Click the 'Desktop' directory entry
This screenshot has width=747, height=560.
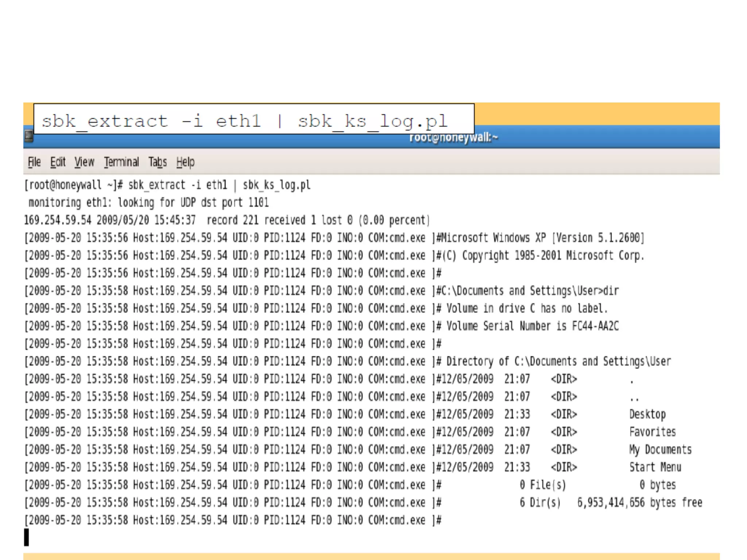(647, 414)
